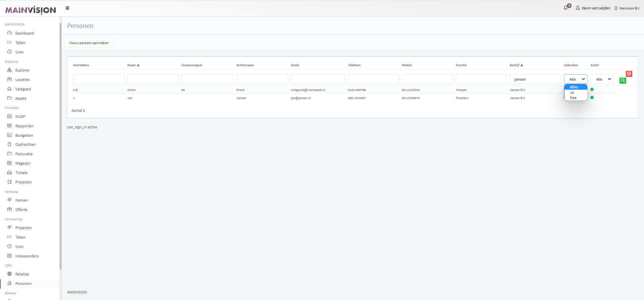
Task: Open Taken under the Uitvoering section
Action: 20,237
